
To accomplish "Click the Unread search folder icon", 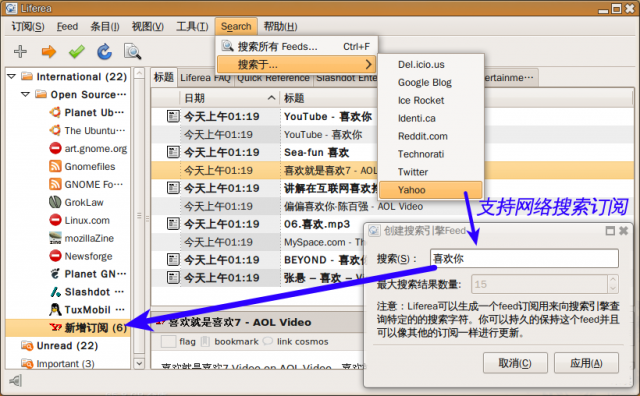I will pyautogui.click(x=27, y=346).
